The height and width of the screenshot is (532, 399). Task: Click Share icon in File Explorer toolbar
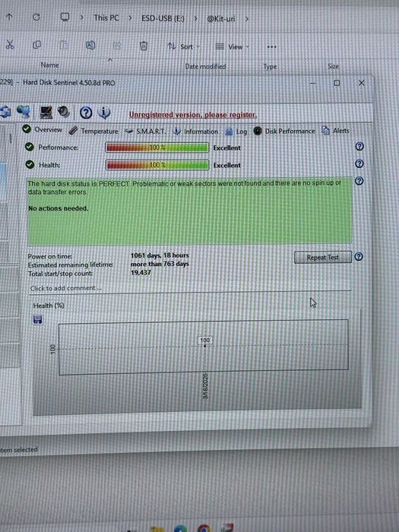point(117,46)
